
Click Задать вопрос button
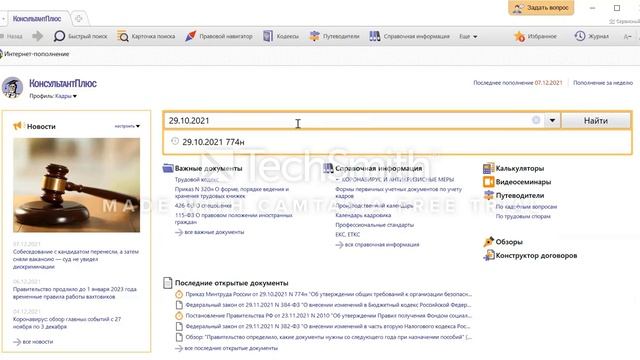point(541,8)
